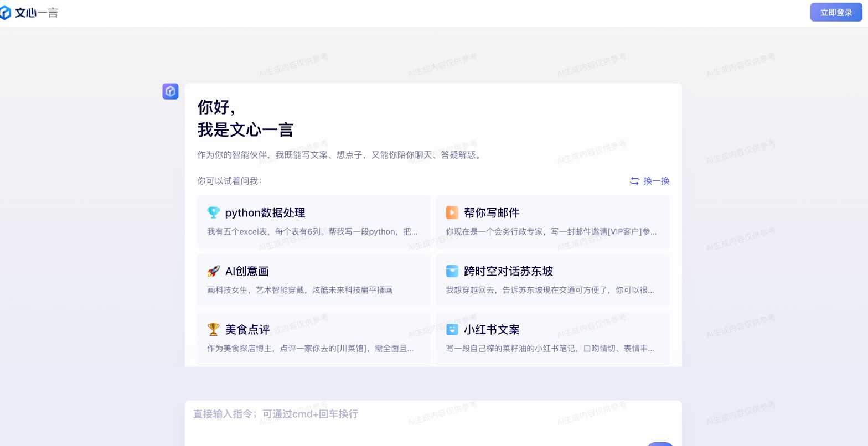The height and width of the screenshot is (446, 868).
Task: Click the orange play icon for 帮你写邮件
Action: pos(452,212)
